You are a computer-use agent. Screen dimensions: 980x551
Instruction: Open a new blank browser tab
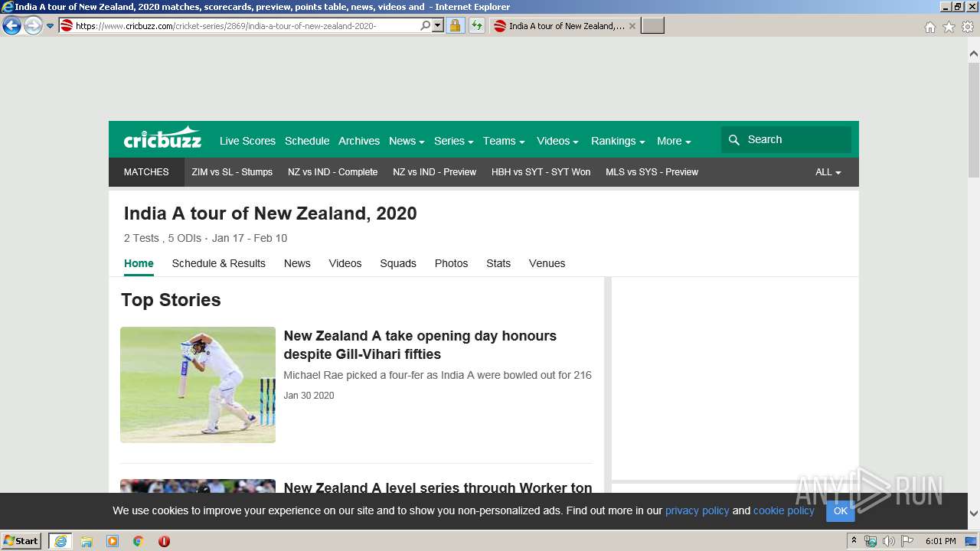[652, 26]
